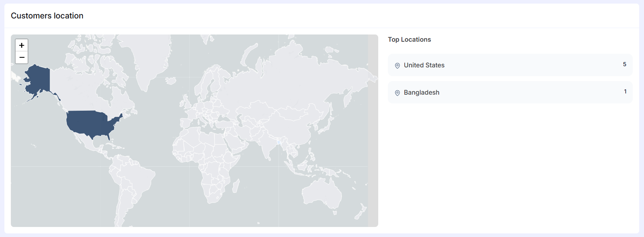Select the United States row in Top Locations
The width and height of the screenshot is (644, 237).
(x=510, y=65)
